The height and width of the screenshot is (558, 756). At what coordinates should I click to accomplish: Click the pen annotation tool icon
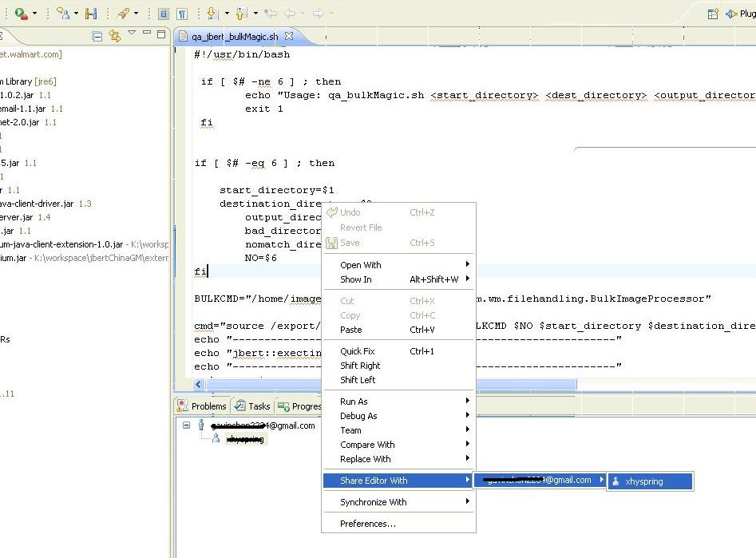coord(123,14)
